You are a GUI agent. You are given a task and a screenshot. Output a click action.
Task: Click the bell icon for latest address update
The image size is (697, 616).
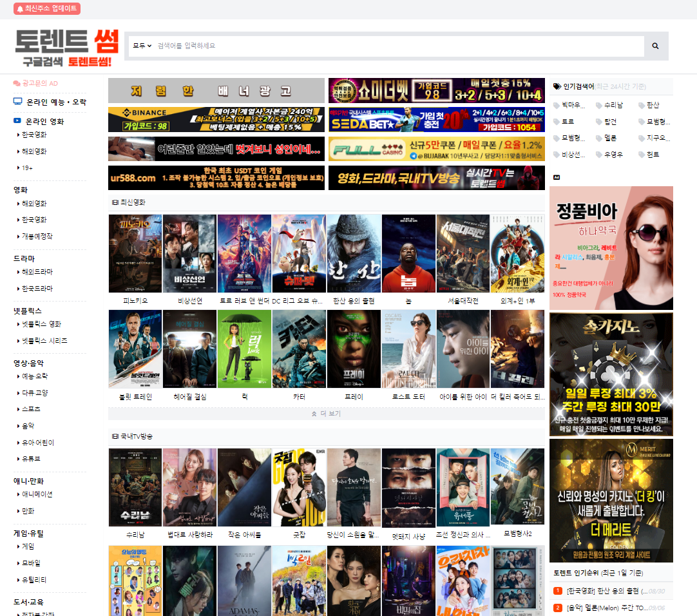pos(20,9)
